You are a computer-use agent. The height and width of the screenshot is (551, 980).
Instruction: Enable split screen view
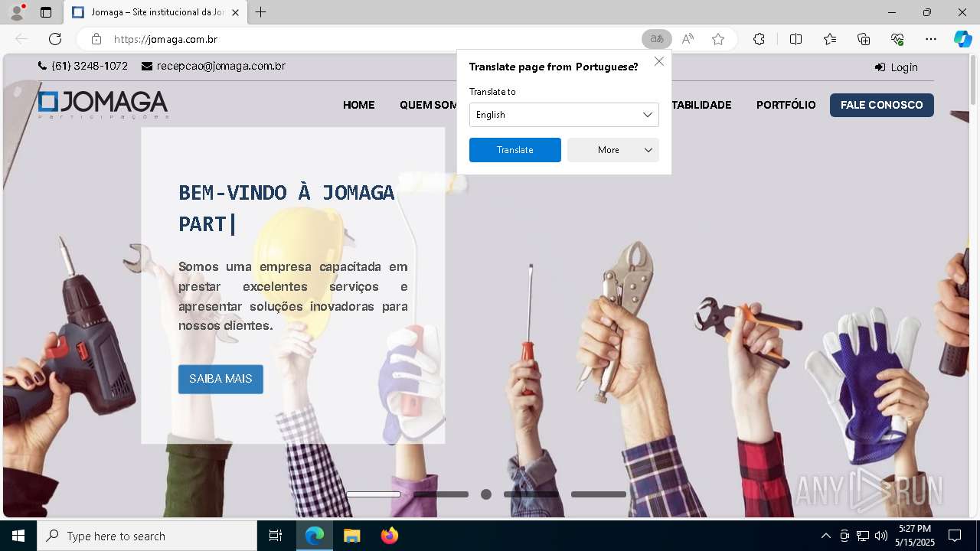795,39
